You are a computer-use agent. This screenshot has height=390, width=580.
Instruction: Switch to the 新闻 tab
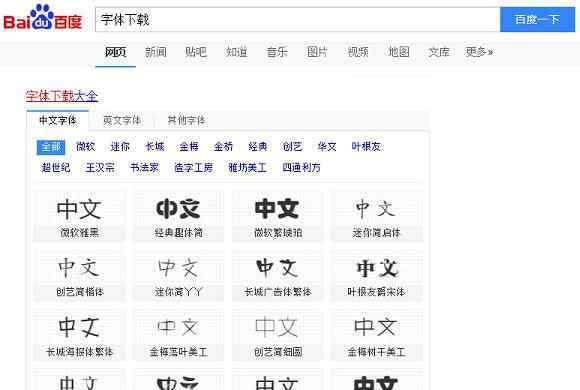tap(156, 52)
